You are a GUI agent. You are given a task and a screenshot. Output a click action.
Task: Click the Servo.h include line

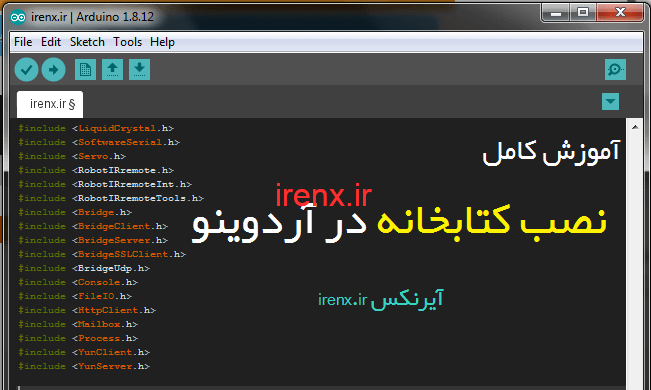(x=72, y=156)
